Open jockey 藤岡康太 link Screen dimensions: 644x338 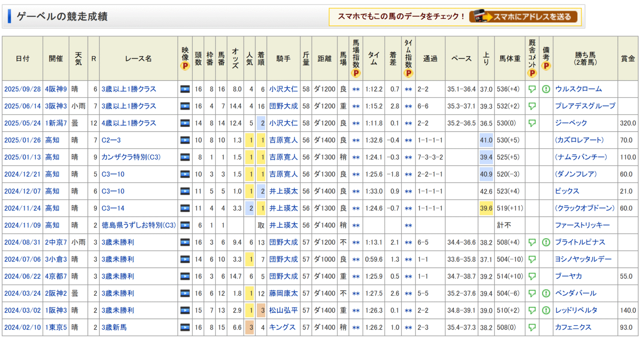[283, 293]
